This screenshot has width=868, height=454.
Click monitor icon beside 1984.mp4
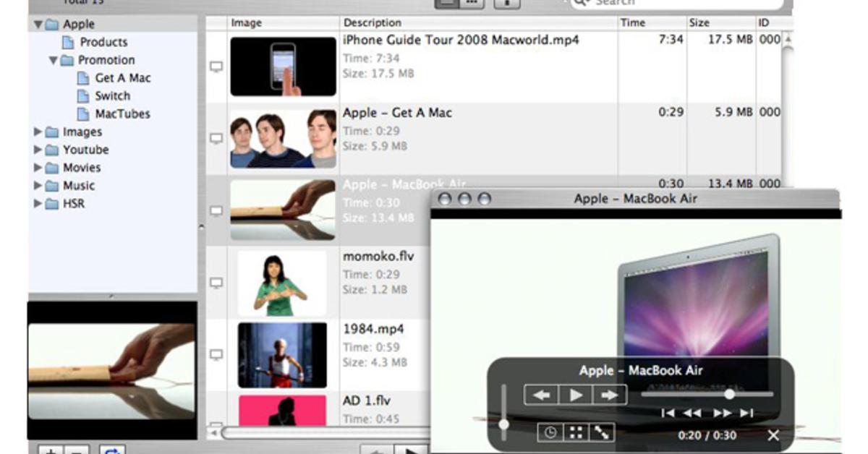[x=216, y=355]
